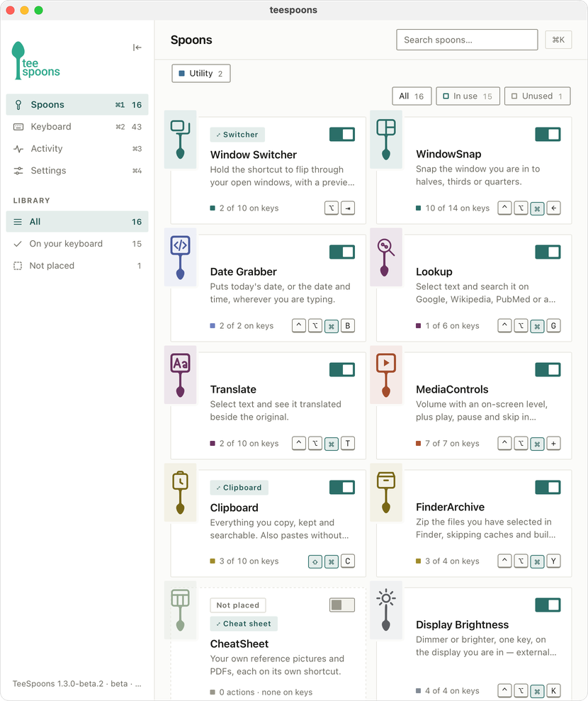This screenshot has height=701, width=588.
Task: Click the Translate Aa spoon icon
Action: coord(181,375)
